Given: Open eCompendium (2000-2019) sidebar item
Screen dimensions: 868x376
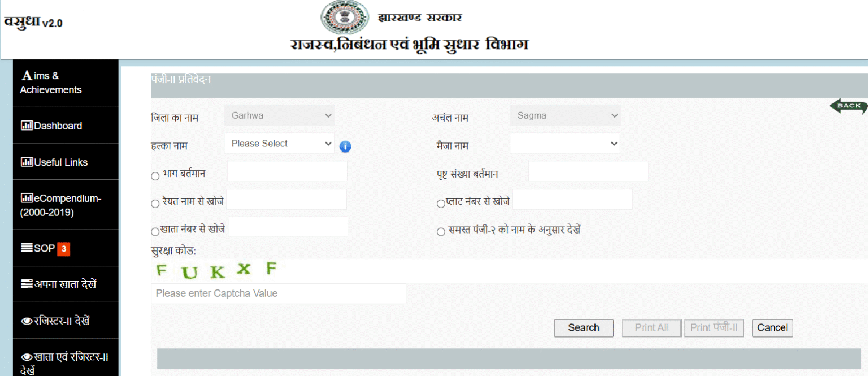Looking at the screenshot, I should (x=60, y=205).
